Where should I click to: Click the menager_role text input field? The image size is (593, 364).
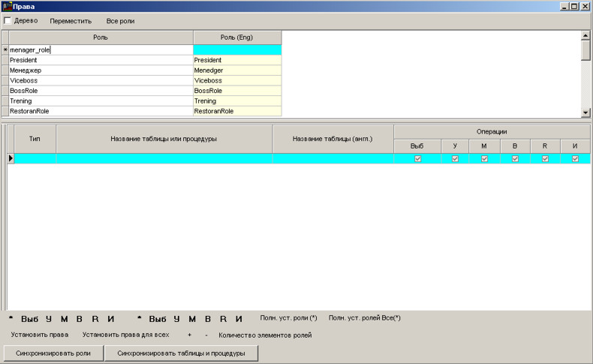point(101,50)
